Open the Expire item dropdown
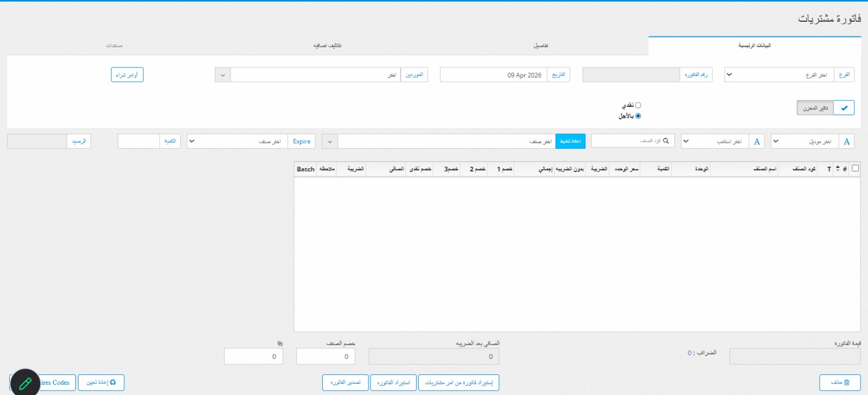This screenshot has height=395, width=868. point(238,142)
